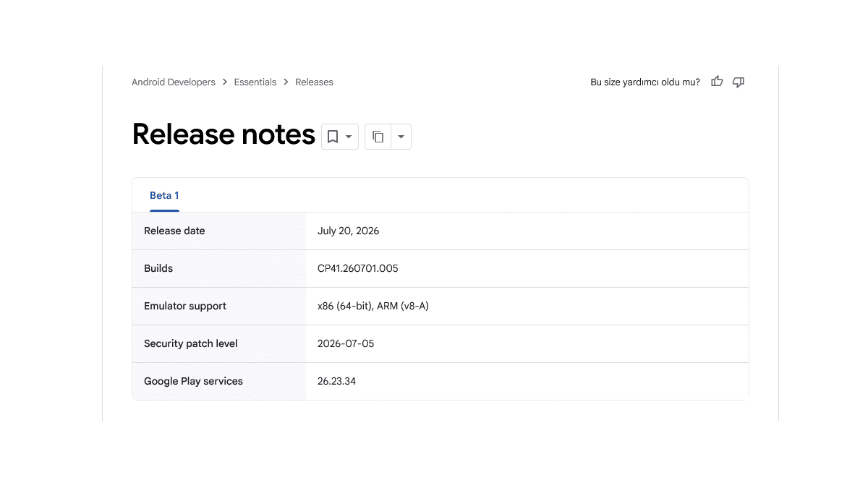Click the bookmark icon beside Release notes
Screen dimensions: 868x488
333,137
